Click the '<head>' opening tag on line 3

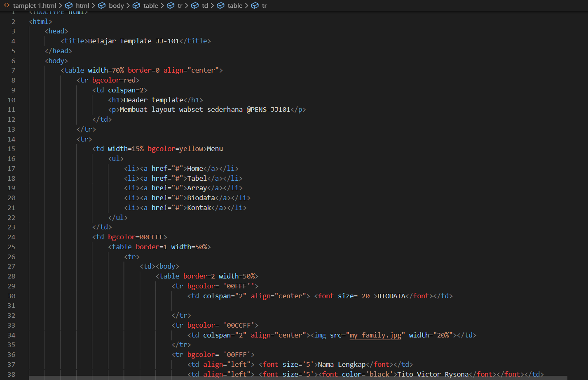click(x=56, y=31)
